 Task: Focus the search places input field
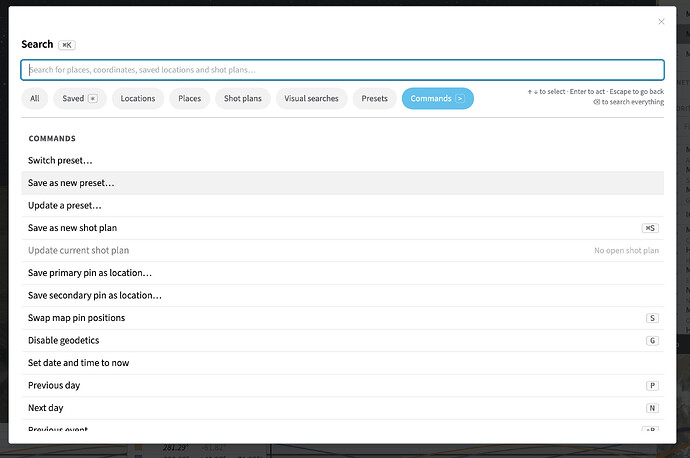point(342,70)
